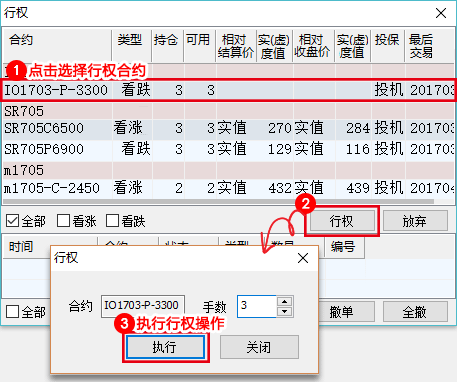
Task: Click 执行 to execute the exercise
Action: tap(165, 347)
